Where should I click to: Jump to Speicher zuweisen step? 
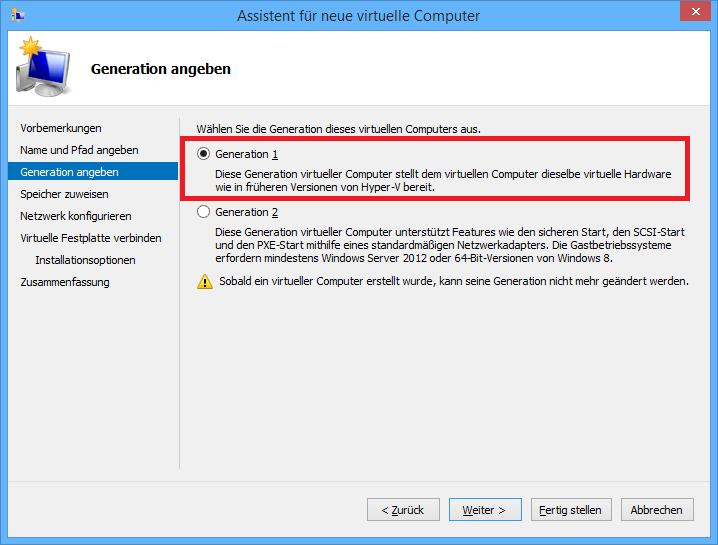[x=64, y=194]
